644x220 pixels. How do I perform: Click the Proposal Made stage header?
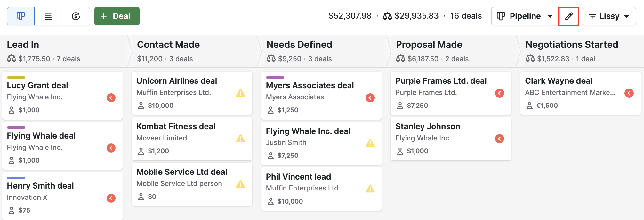429,45
